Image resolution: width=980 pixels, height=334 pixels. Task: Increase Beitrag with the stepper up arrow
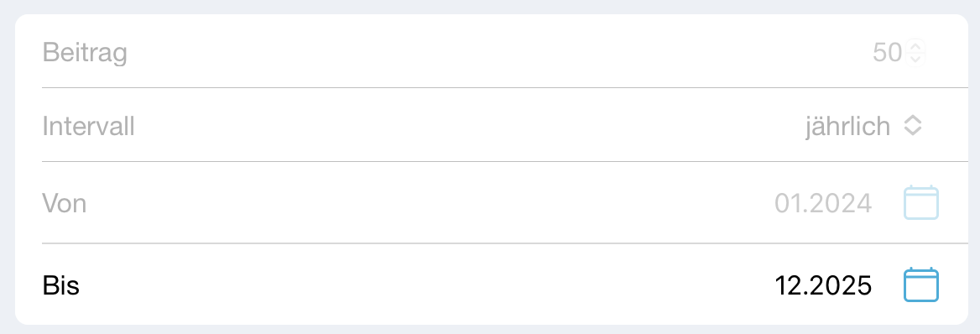click(915, 47)
